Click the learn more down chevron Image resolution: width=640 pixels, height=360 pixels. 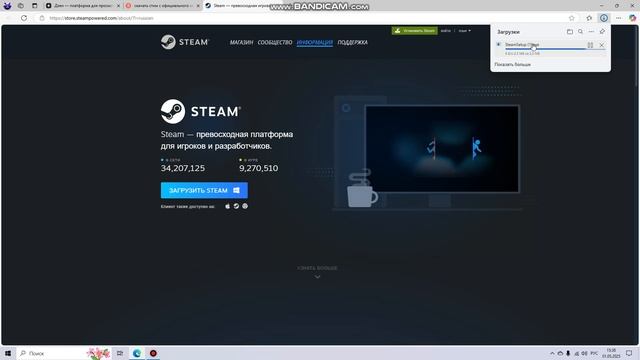click(317, 277)
